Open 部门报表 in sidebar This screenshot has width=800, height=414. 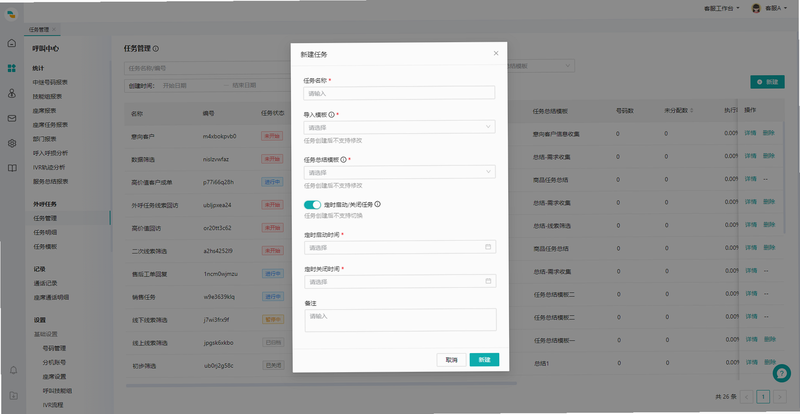pos(44,139)
